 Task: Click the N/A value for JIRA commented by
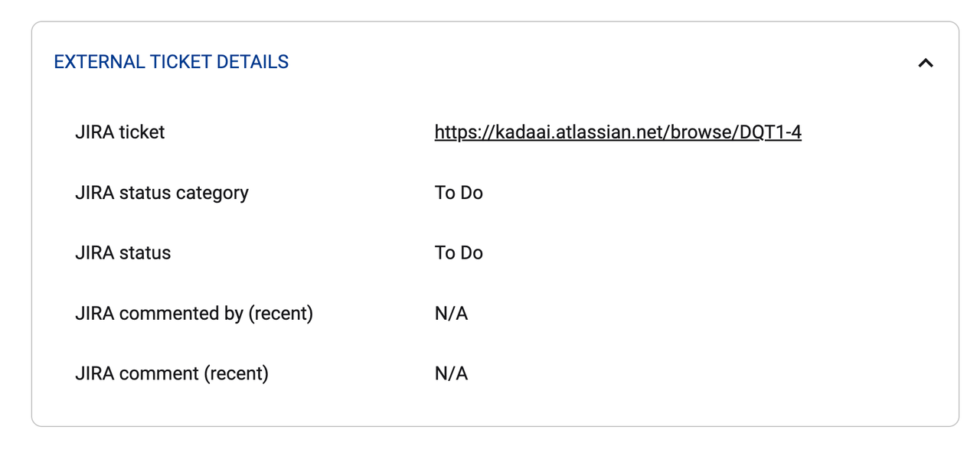click(x=451, y=314)
